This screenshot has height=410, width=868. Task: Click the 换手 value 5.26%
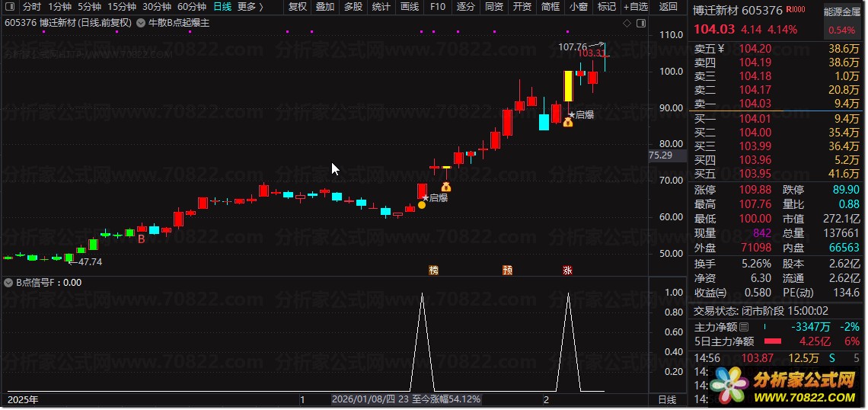[757, 263]
